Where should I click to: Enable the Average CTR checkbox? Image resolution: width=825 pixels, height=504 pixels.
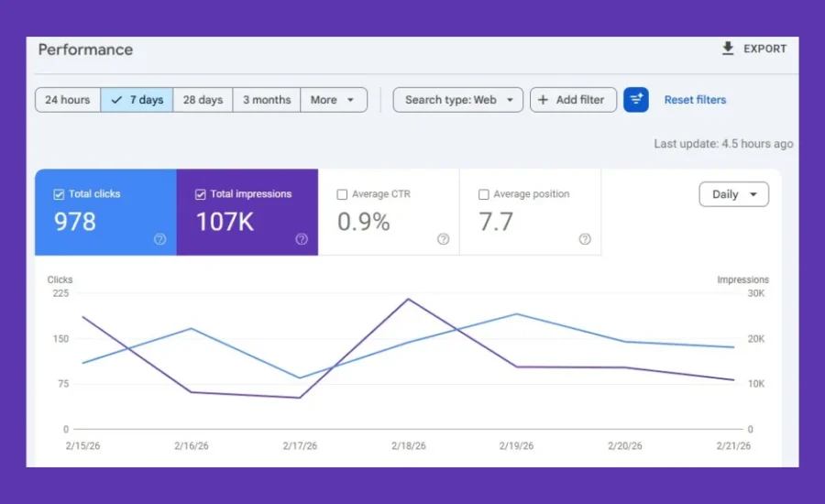tap(342, 194)
